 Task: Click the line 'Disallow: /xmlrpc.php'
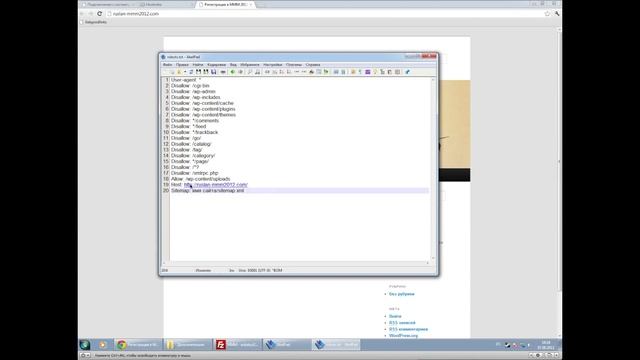[195, 173]
